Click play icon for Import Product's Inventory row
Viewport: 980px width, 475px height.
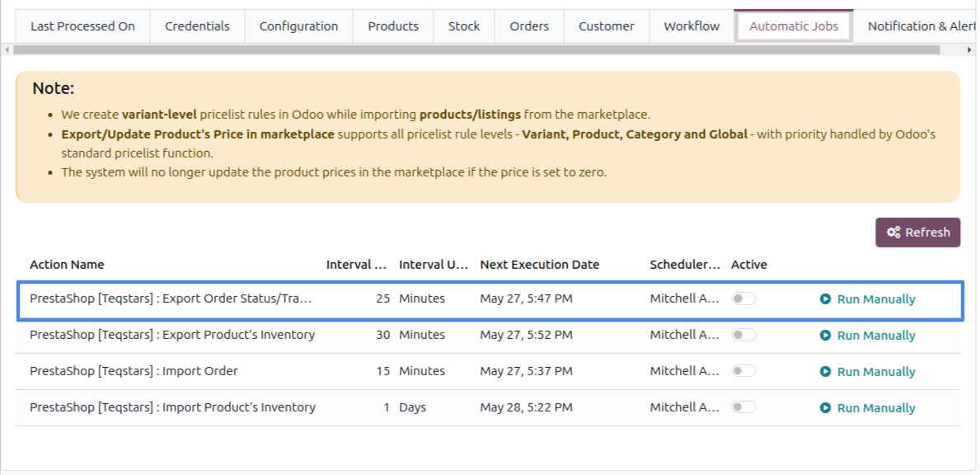pos(825,408)
